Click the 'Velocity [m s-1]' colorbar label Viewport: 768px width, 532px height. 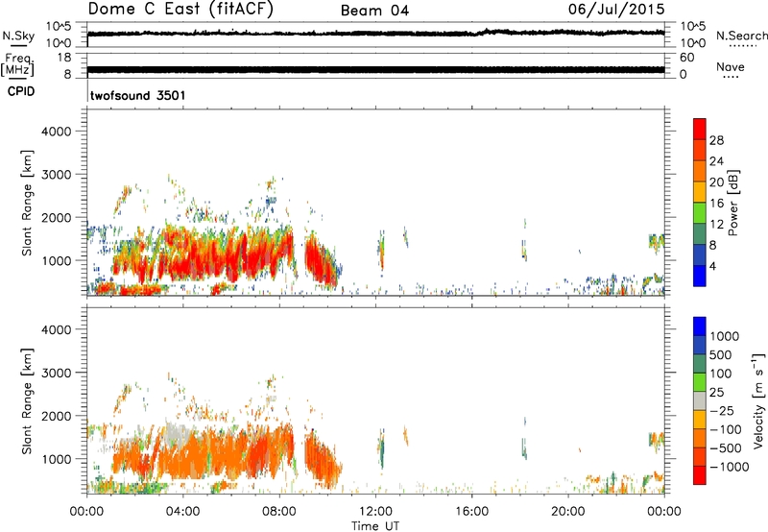[758, 401]
